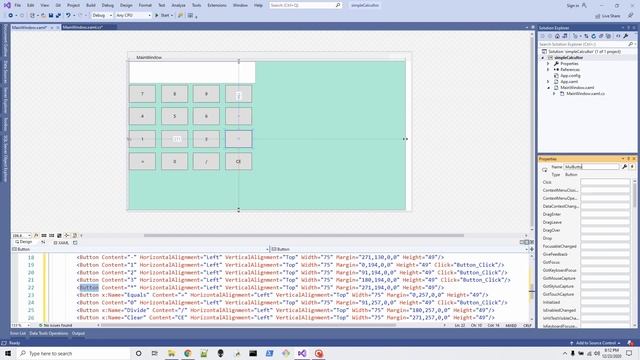This screenshot has height=360, width=640.
Task: Open the Windows Start menu
Action: (x=8, y=353)
